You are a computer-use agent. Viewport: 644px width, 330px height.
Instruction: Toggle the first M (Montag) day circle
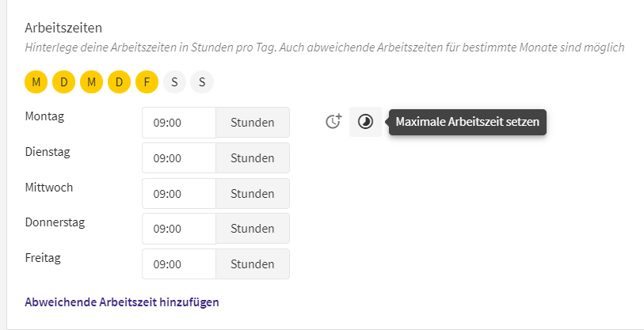coord(36,82)
